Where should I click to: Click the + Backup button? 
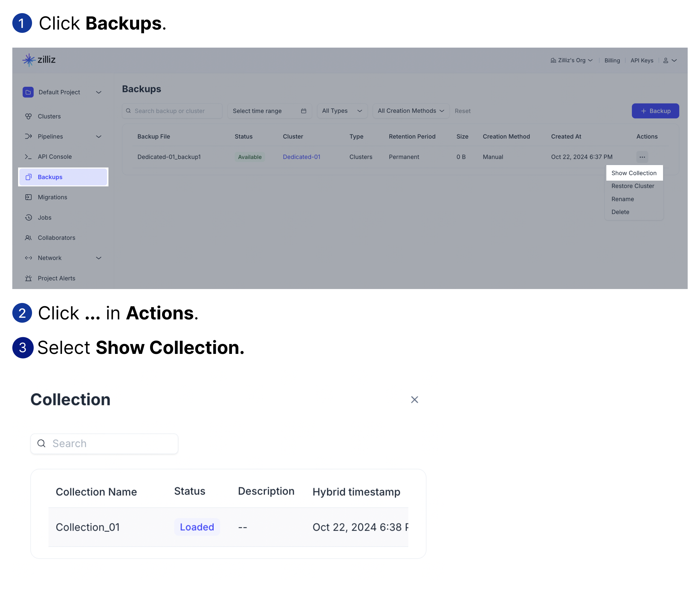tap(655, 111)
